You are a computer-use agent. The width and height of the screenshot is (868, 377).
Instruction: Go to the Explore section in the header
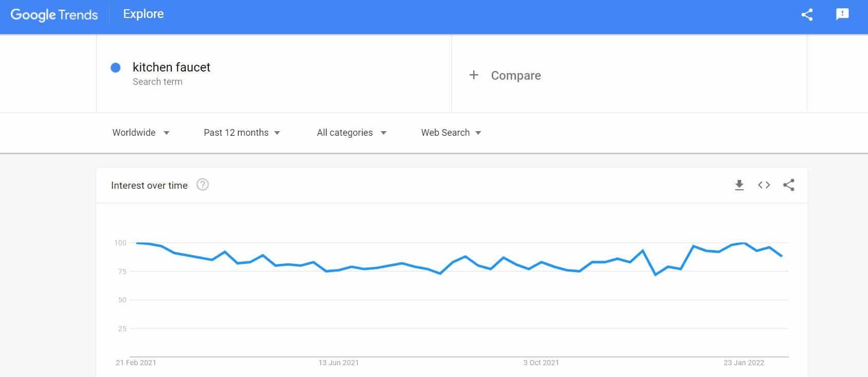click(143, 14)
